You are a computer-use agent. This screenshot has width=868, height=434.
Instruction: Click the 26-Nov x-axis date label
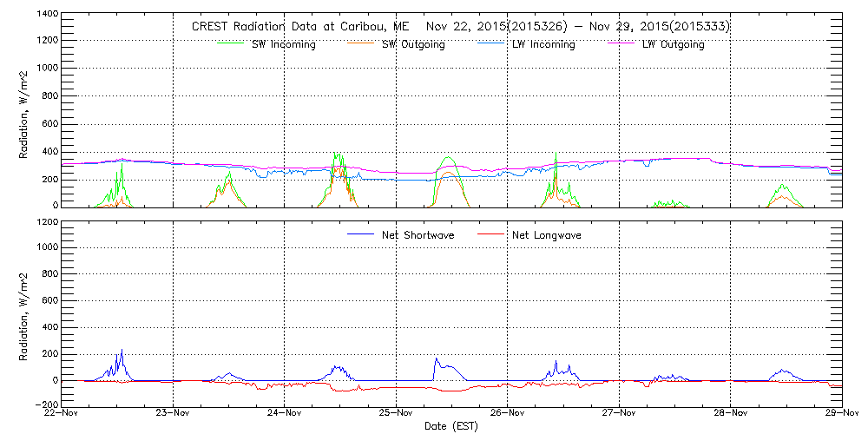pos(507,413)
